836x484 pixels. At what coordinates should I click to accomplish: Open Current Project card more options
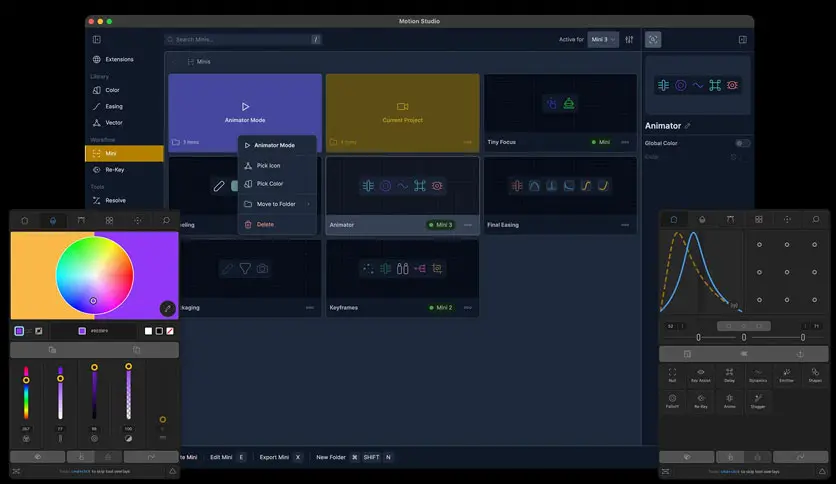(468, 142)
